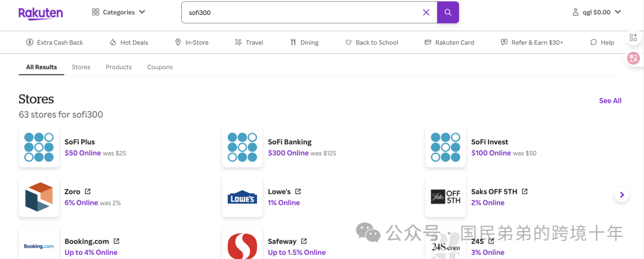Image resolution: width=644 pixels, height=259 pixels.
Task: Click the external link icon beside Lowe's
Action: [298, 191]
